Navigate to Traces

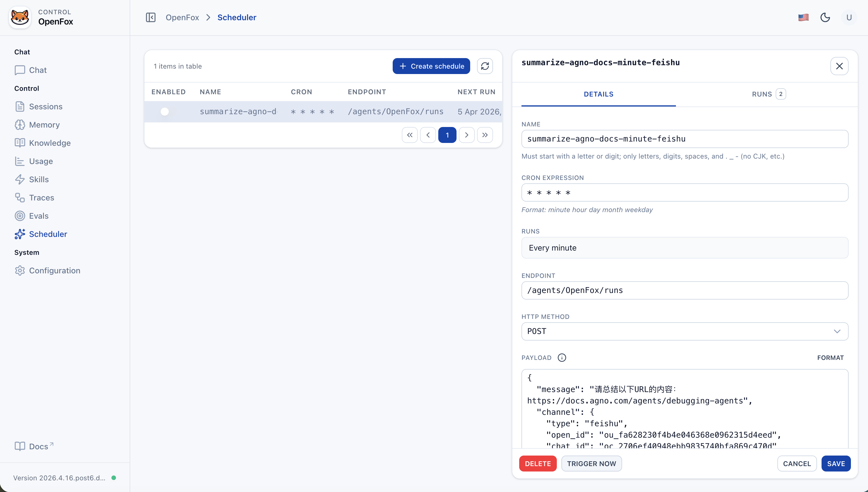(x=41, y=198)
